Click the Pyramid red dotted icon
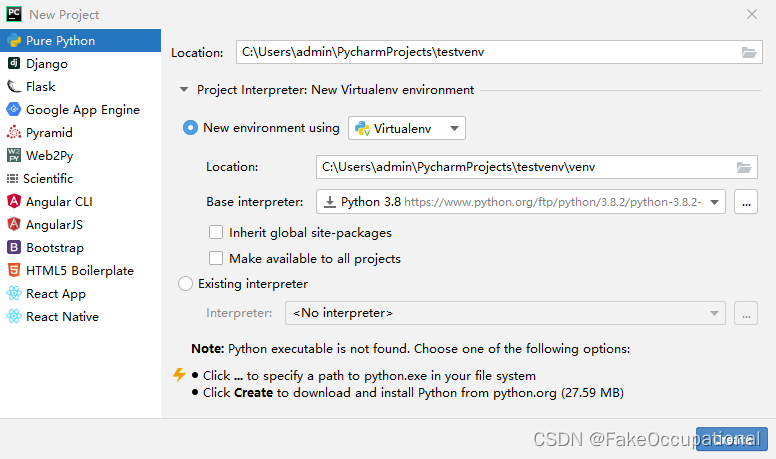 (14, 132)
